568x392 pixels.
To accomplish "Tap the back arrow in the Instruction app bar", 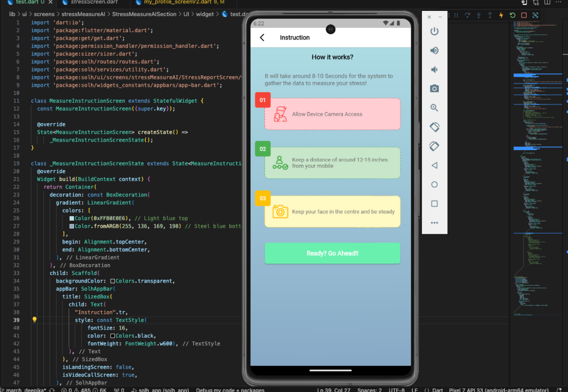I will tap(262, 37).
